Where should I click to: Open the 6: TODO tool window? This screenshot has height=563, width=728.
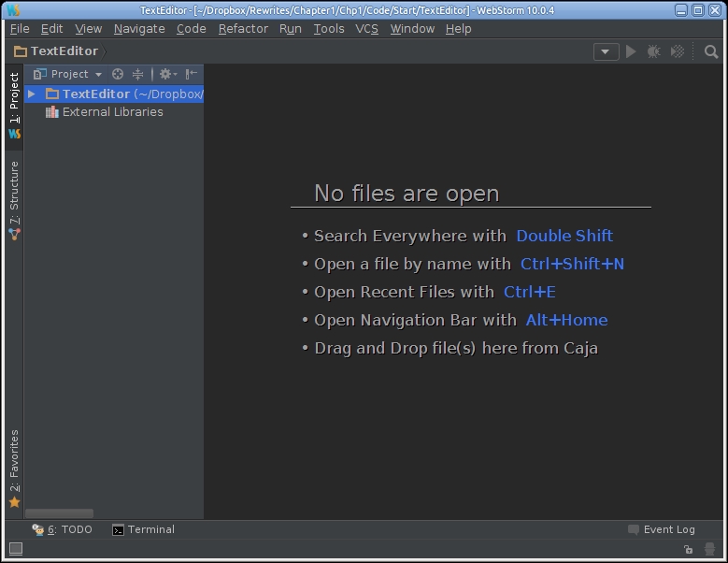[x=62, y=529]
